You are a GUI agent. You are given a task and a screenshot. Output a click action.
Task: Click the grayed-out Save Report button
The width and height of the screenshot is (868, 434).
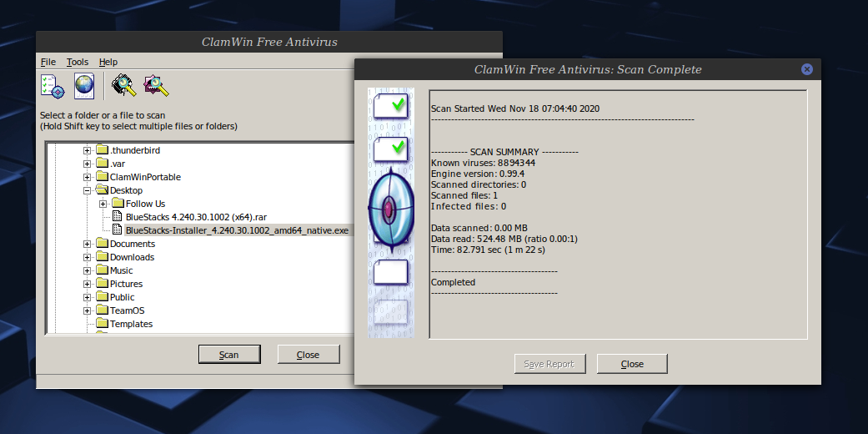tap(549, 364)
